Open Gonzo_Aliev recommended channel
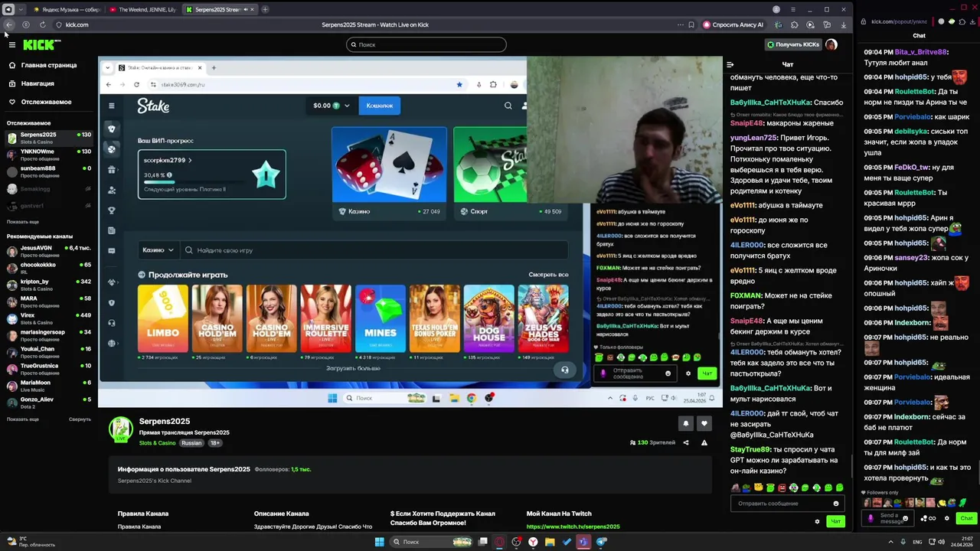Image resolution: width=980 pixels, height=551 pixels. coord(49,402)
